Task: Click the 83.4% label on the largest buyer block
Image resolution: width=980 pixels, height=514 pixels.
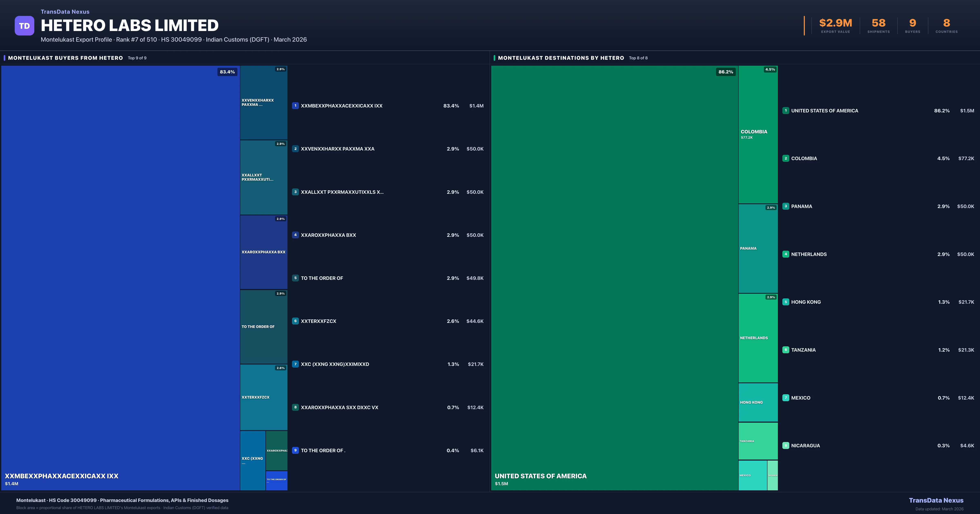Action: [227, 72]
